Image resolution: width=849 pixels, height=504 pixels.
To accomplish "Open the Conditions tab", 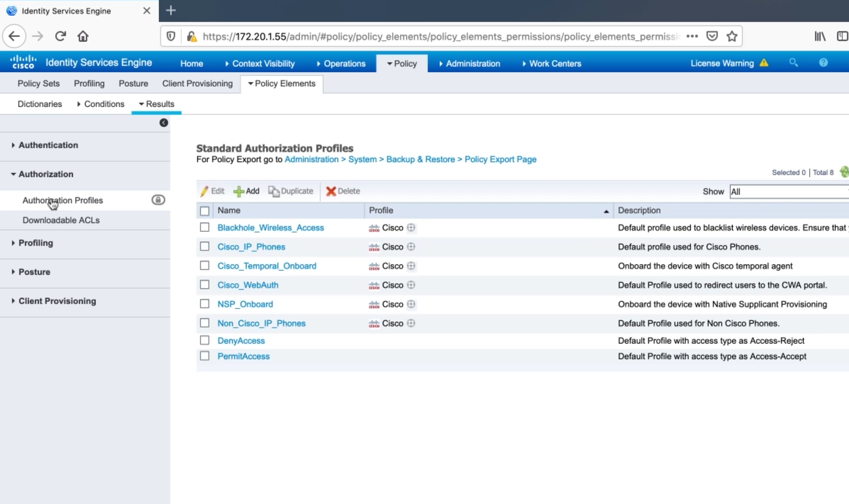I will pyautogui.click(x=101, y=104).
